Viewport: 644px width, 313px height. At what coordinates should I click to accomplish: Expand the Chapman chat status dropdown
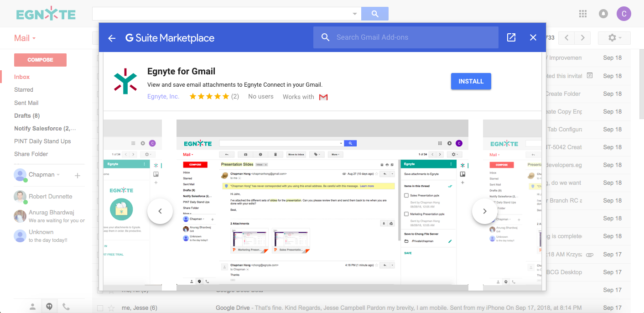(58, 175)
